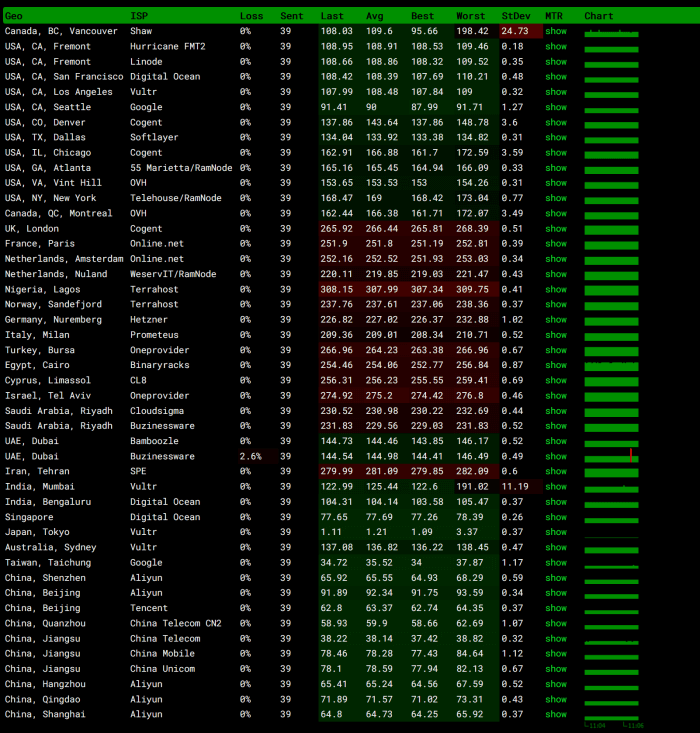Select the 'Canada, BC, Vancouver' geo cell
Viewport: 700px width, 733px height.
tap(61, 31)
